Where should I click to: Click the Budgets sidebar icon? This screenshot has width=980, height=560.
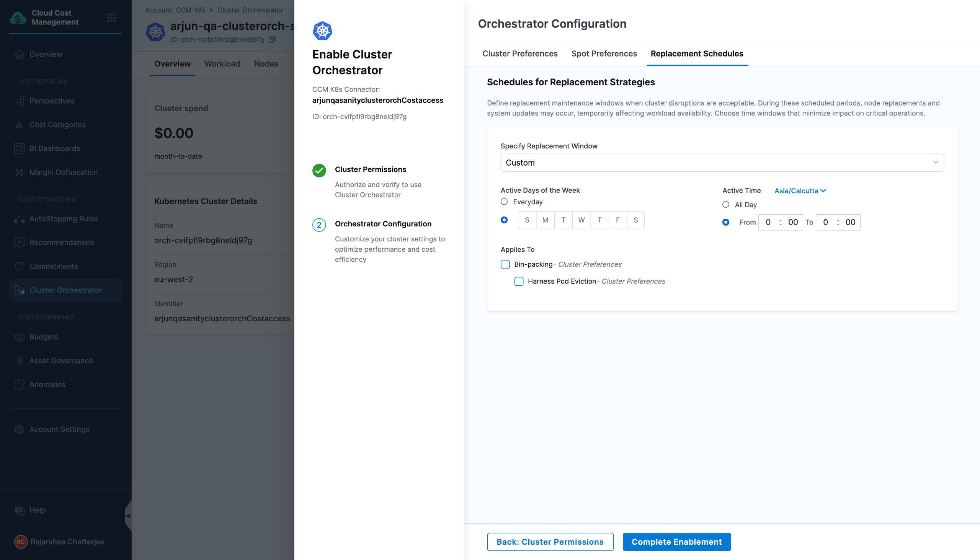point(19,337)
